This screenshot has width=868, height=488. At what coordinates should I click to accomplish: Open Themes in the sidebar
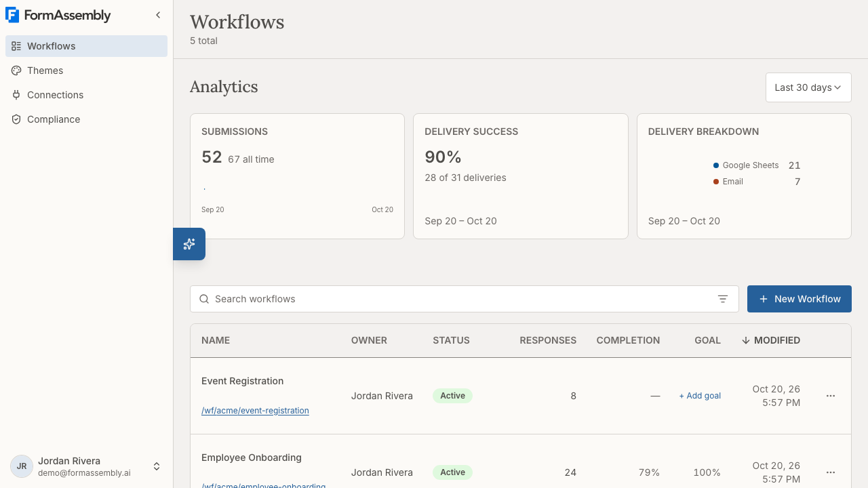[87, 70]
